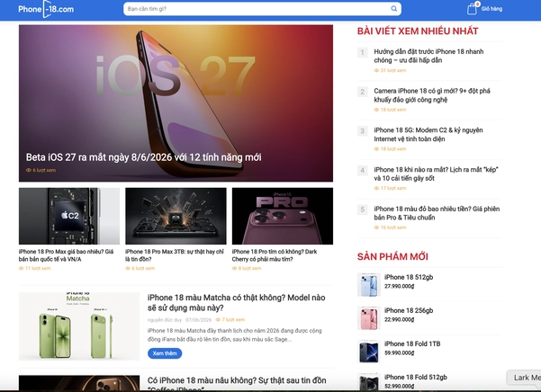The width and height of the screenshot is (541, 392).
Task: Open the shopping cart bag icon
Action: [472, 8]
